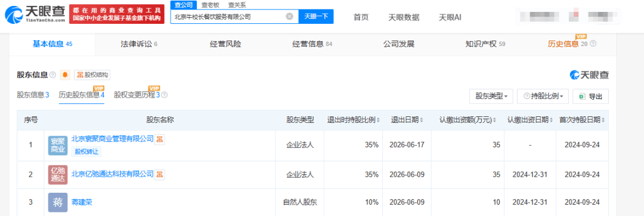
Task: Switch to the 基本信息 tab
Action: tap(52, 44)
